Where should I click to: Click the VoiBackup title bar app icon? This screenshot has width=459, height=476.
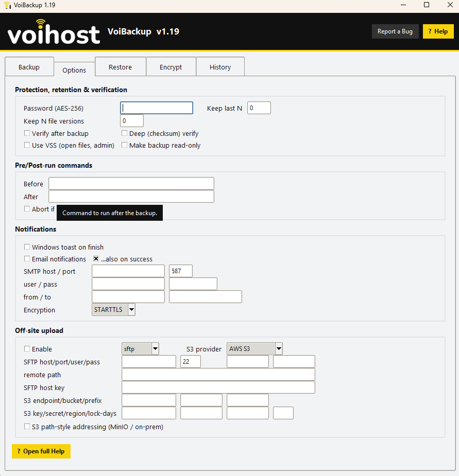8,5
